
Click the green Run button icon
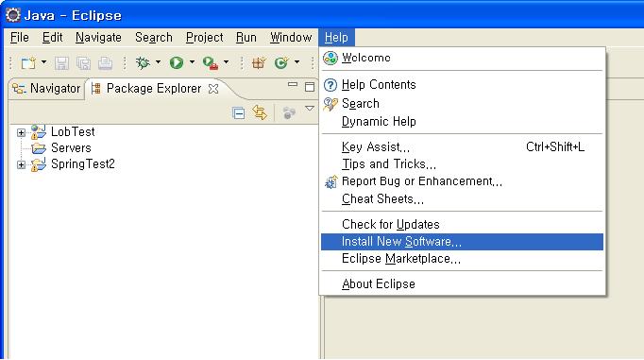coord(177,63)
